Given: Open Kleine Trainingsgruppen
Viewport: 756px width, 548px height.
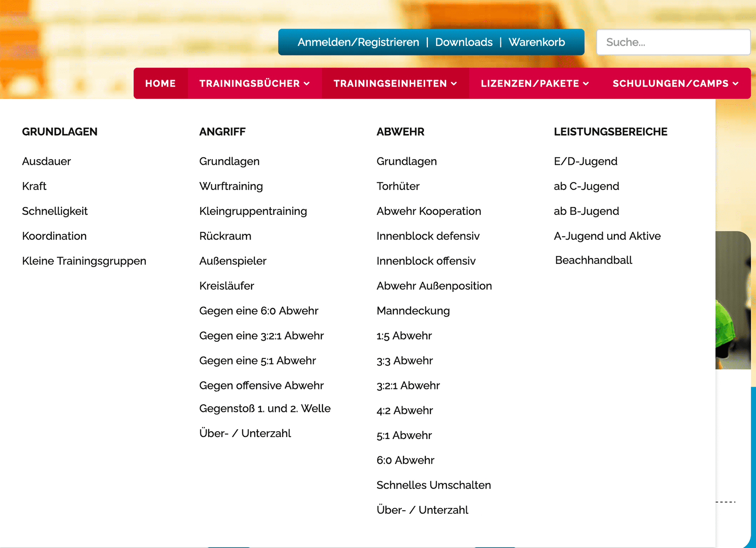Looking at the screenshot, I should [84, 261].
